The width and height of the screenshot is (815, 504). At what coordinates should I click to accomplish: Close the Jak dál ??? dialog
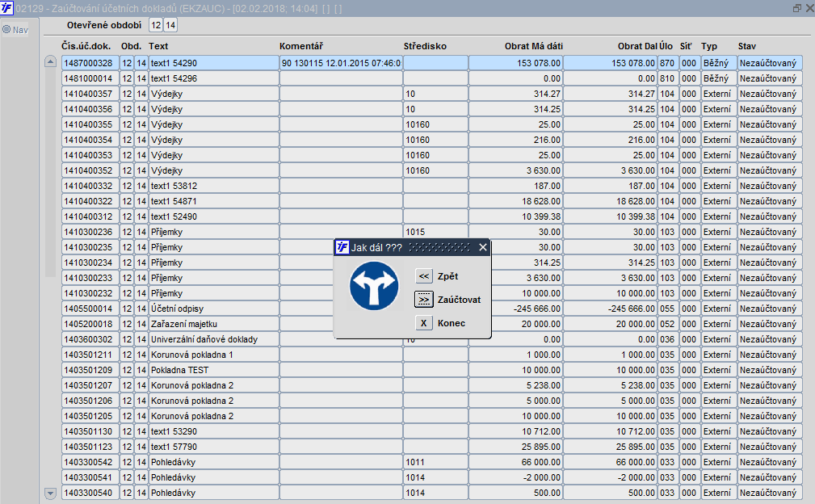tap(483, 247)
